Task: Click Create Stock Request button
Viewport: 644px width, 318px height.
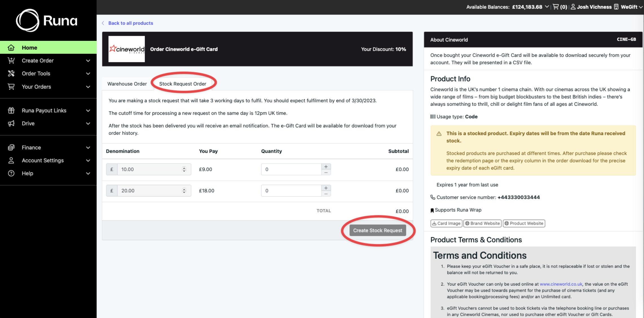Action: coord(378,230)
